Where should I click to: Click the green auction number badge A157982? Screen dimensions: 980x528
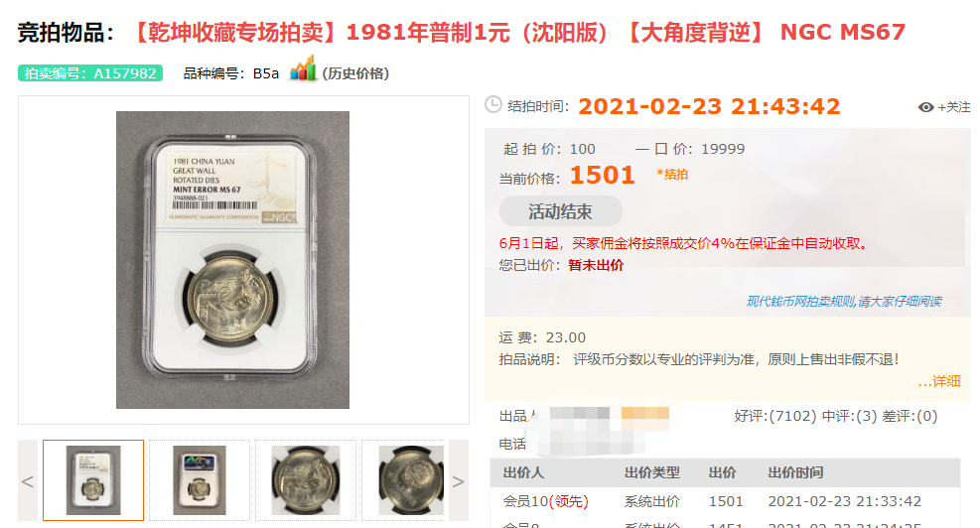click(90, 73)
